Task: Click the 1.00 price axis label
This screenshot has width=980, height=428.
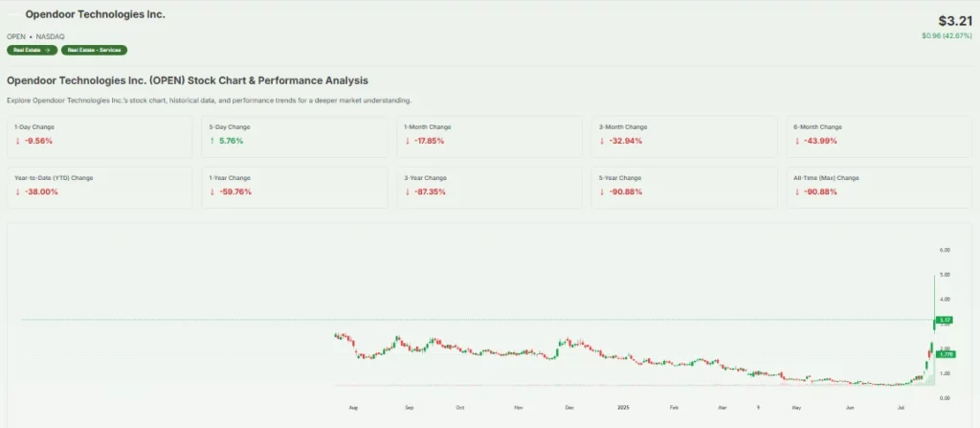Action: click(945, 373)
